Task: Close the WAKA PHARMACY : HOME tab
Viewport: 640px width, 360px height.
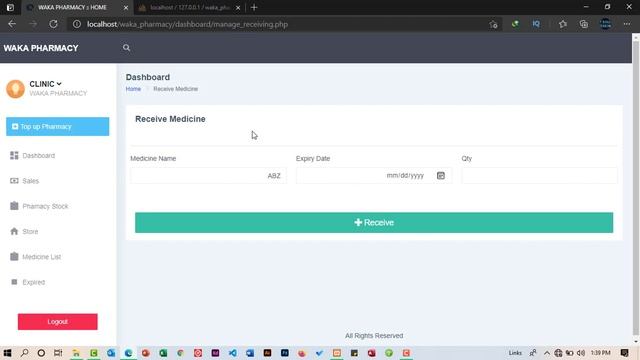Action: [126, 7]
